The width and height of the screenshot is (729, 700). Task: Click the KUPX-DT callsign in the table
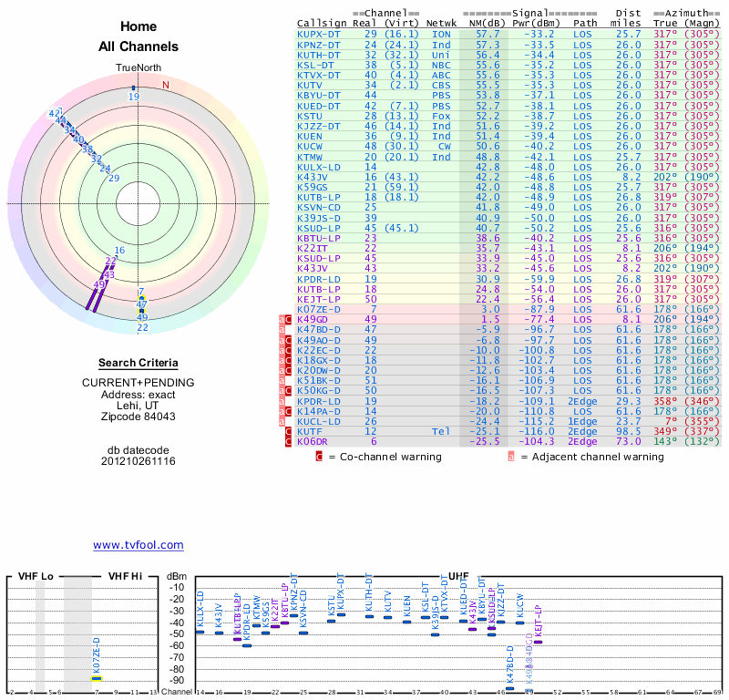point(318,35)
